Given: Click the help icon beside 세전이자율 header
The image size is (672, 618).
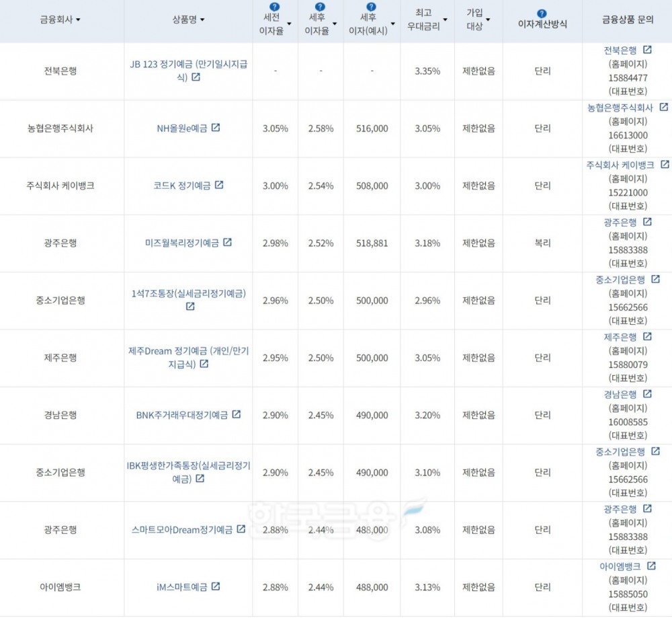Looking at the screenshot, I should click(x=274, y=7).
